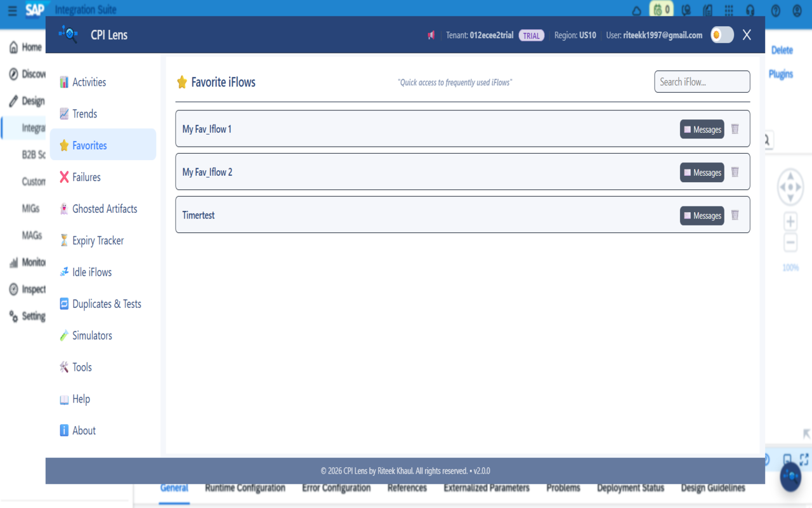Open the Activities panel in CPI Lens

[85, 82]
